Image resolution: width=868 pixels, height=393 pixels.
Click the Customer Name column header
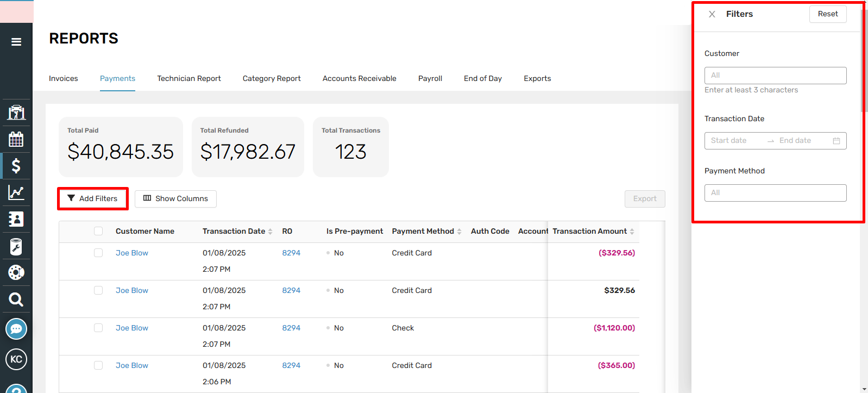(x=145, y=231)
